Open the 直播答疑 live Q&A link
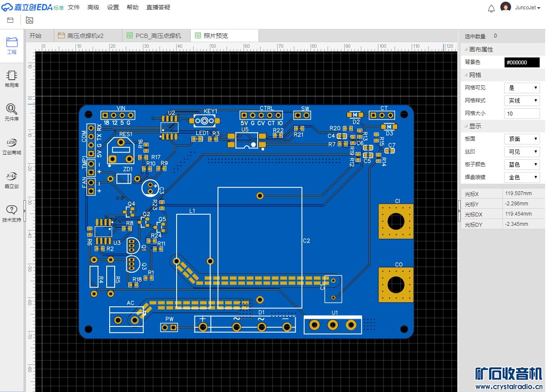The width and height of the screenshot is (546, 392). pos(158,7)
